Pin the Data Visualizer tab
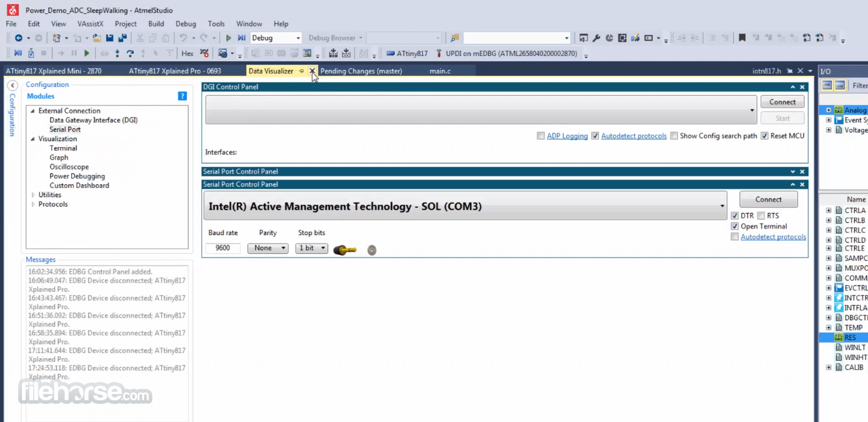 [302, 71]
